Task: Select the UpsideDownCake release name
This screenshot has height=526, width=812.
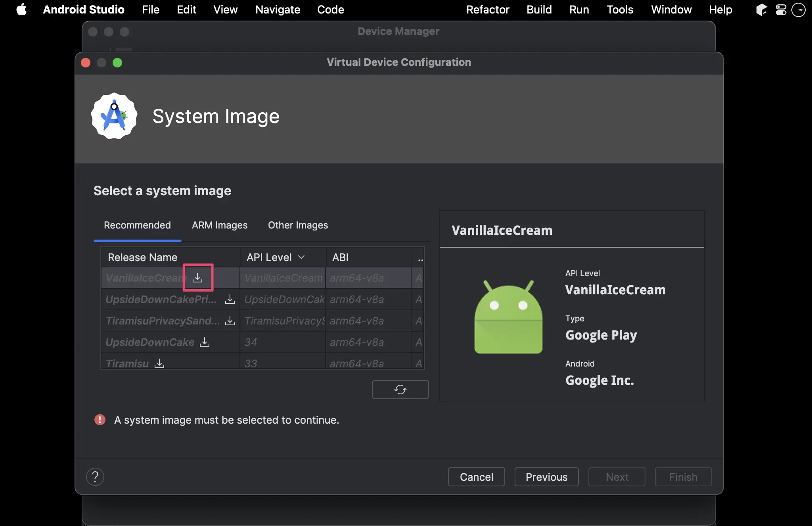Action: tap(150, 342)
